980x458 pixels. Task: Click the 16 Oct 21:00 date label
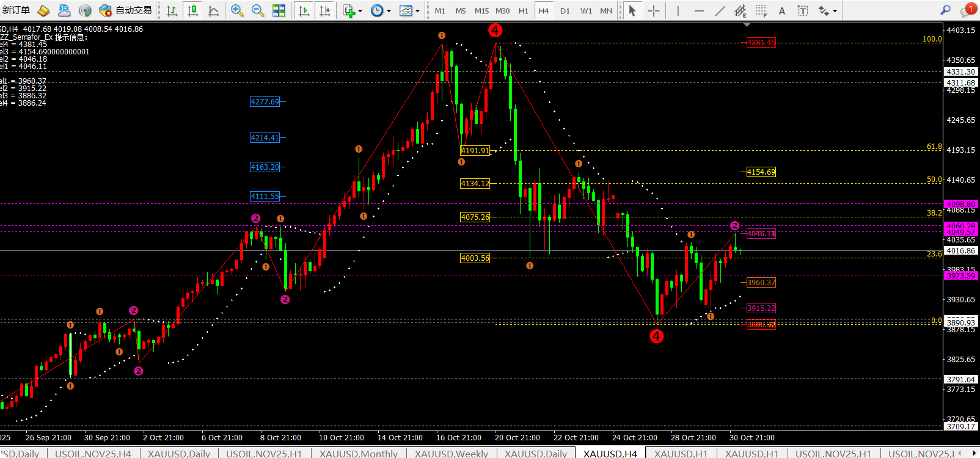click(459, 438)
